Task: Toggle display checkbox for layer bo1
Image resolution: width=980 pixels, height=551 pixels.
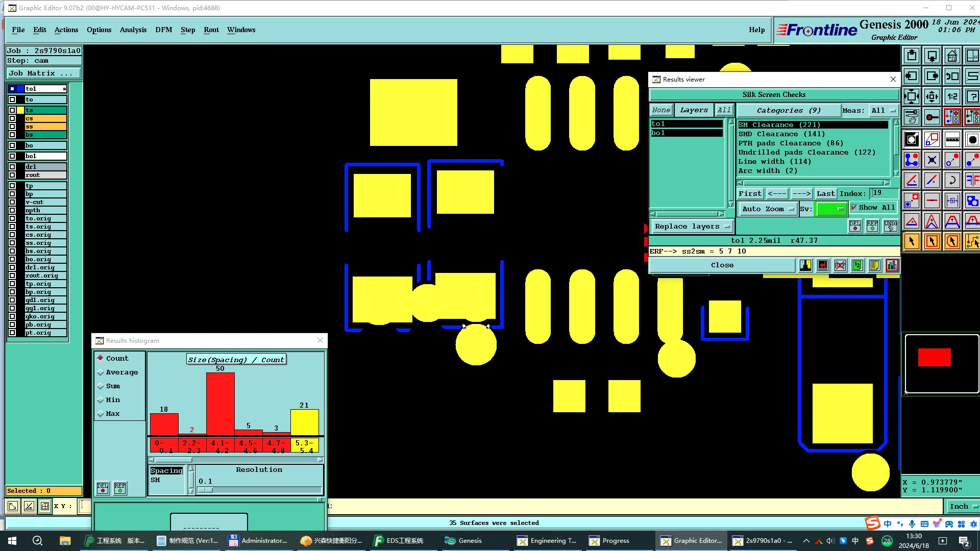Action: tap(12, 156)
